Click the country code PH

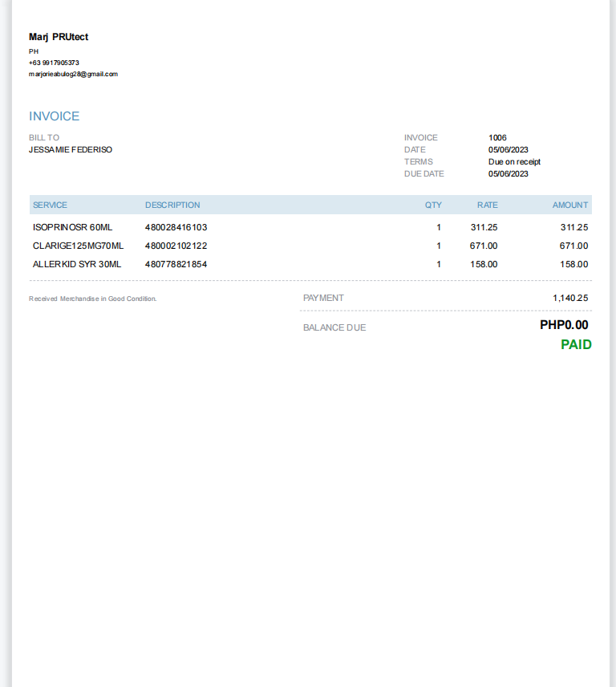click(34, 51)
